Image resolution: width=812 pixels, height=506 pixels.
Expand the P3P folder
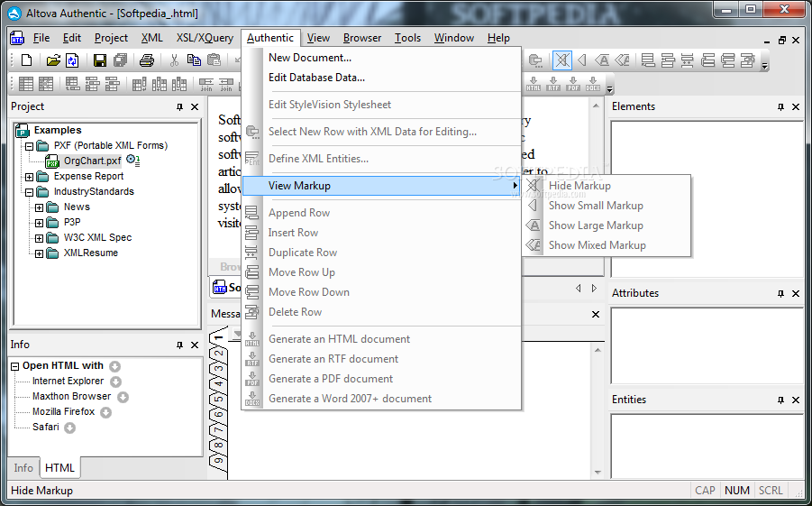(x=39, y=223)
